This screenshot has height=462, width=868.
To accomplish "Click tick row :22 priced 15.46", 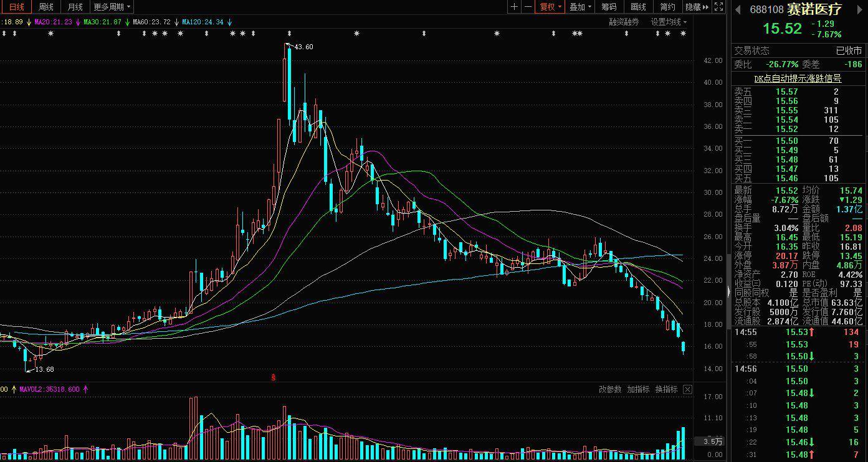I will (798, 442).
